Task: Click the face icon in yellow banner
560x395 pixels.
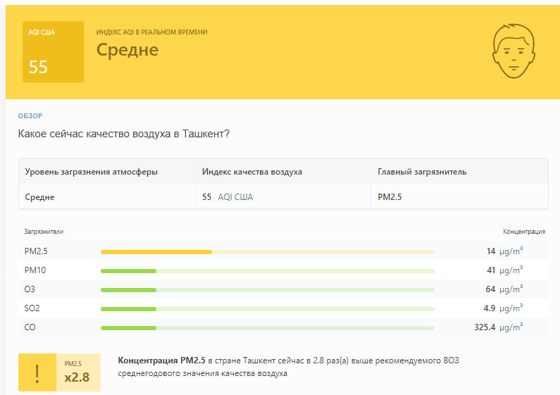Action: point(514,51)
